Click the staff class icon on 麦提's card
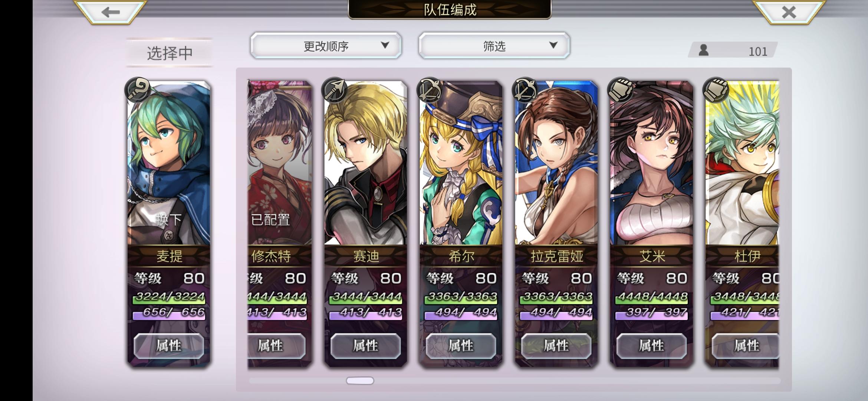 138,90
